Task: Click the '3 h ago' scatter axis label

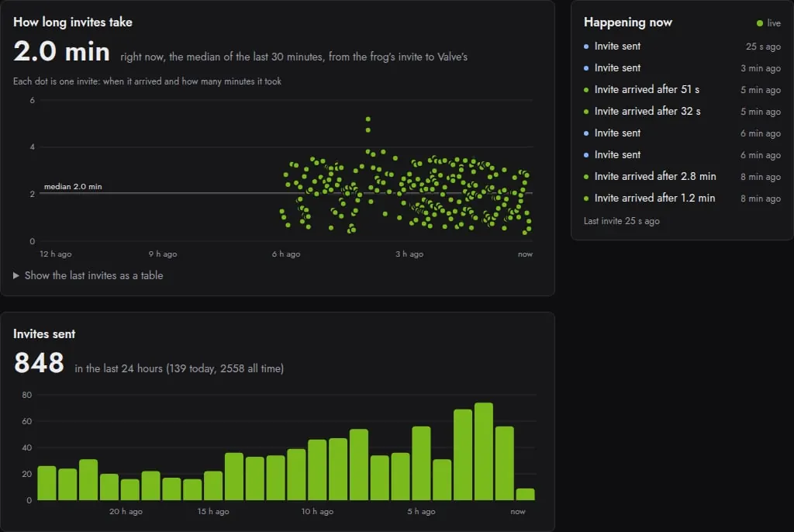Action: (x=409, y=254)
